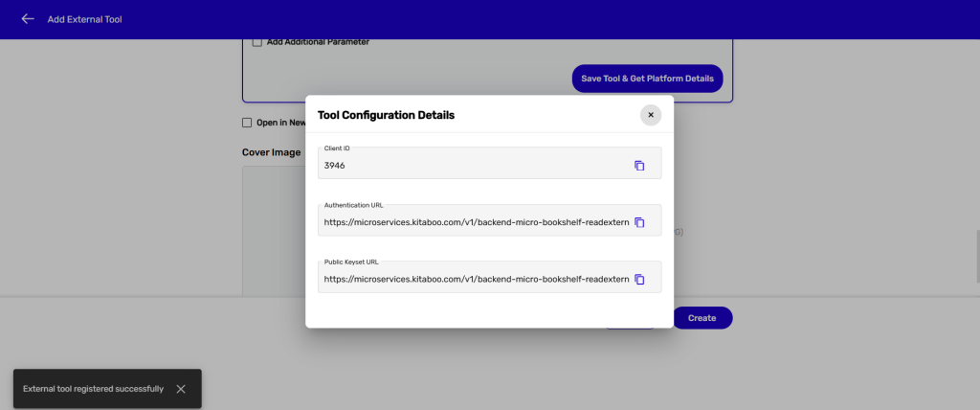Toggle the Add Additional Parameter checkbox
The height and width of the screenshot is (410, 980).
pyautogui.click(x=257, y=42)
